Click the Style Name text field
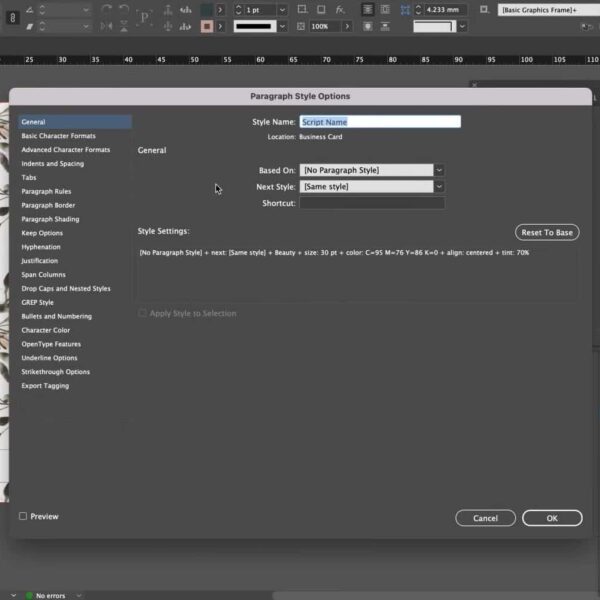This screenshot has width=600, height=600. click(x=380, y=122)
